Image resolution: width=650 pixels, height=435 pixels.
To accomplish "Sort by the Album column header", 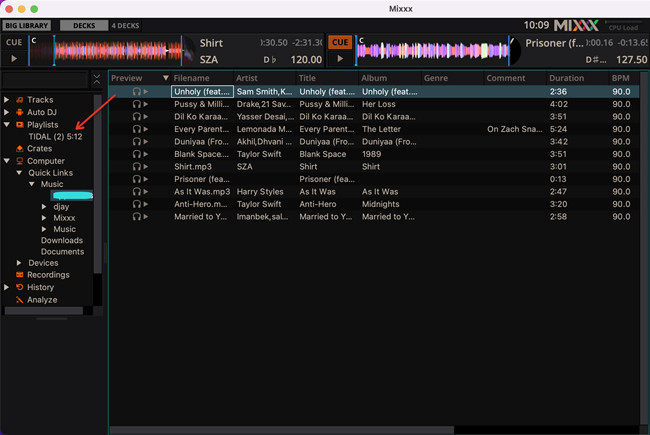I will point(390,78).
